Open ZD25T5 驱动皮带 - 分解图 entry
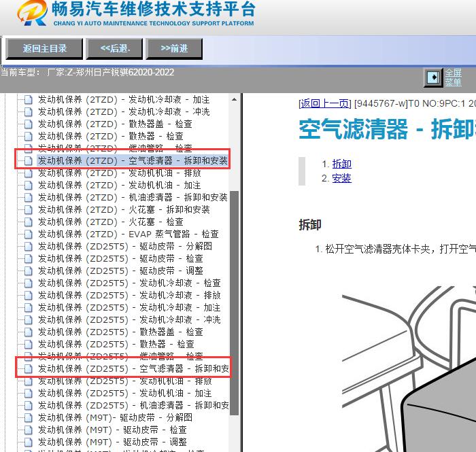The image size is (476, 452). [124, 246]
